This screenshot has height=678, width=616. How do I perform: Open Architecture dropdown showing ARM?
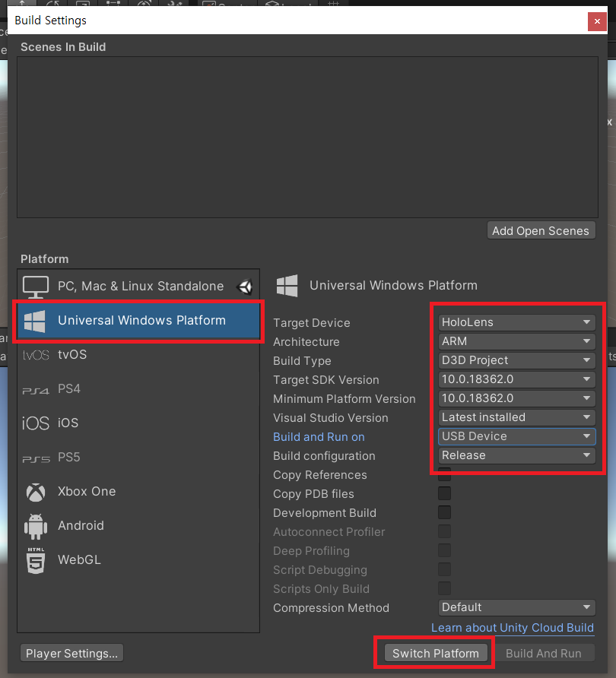point(516,341)
